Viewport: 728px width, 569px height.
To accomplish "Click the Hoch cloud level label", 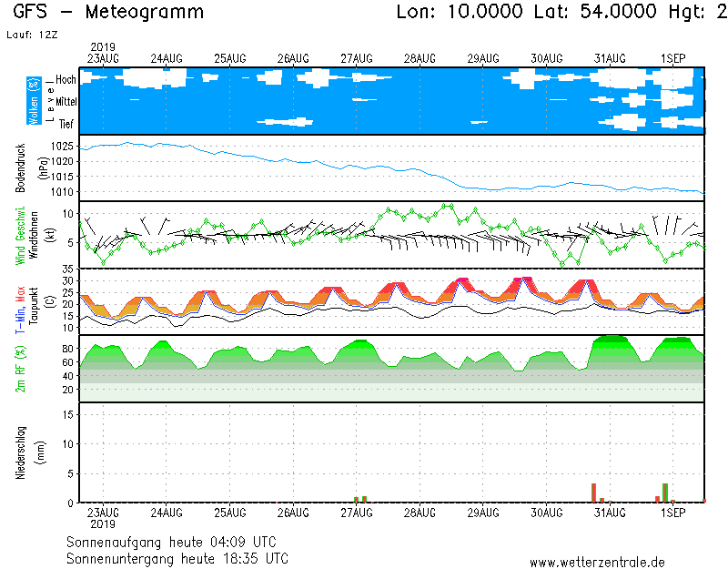I will click(66, 80).
